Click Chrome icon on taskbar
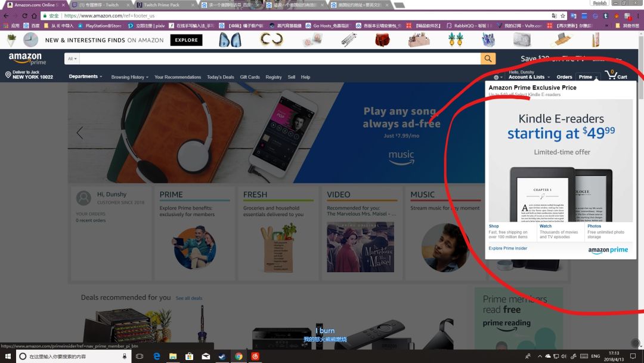644x363 pixels. [x=239, y=356]
